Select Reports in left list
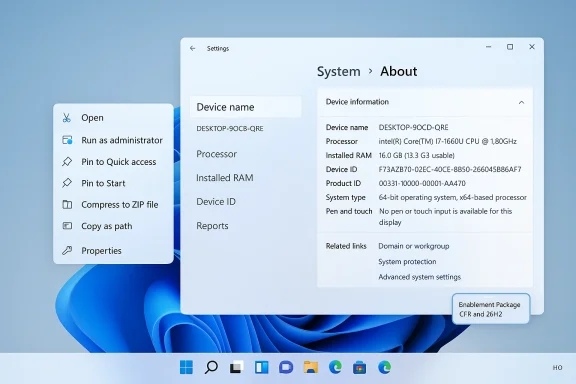This screenshot has width=576, height=384. [212, 226]
